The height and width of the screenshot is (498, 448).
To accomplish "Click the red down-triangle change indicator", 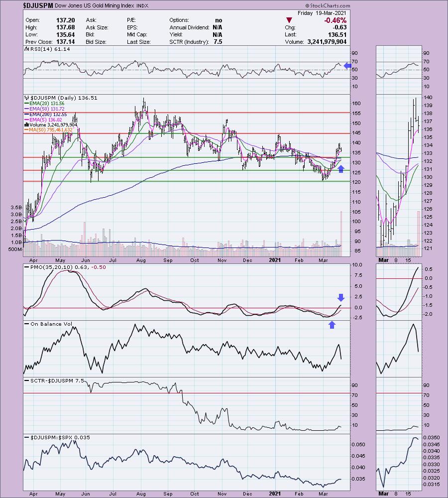I will [289, 20].
